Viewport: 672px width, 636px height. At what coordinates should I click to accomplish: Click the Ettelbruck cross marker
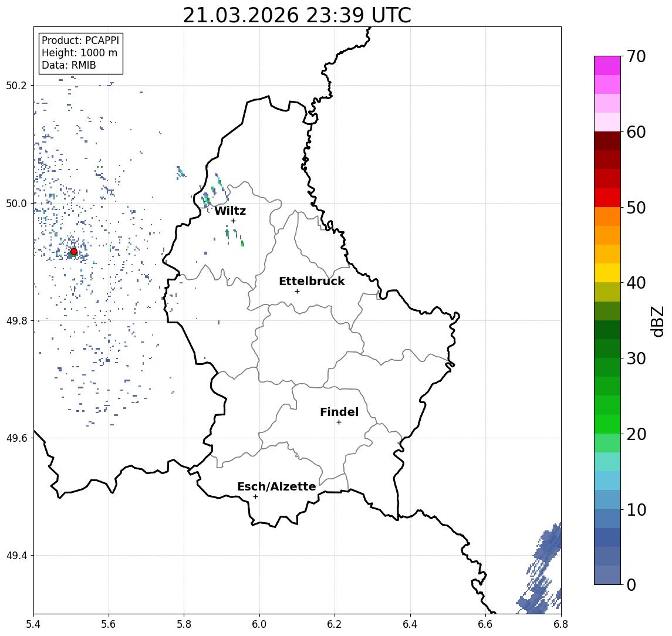[297, 292]
